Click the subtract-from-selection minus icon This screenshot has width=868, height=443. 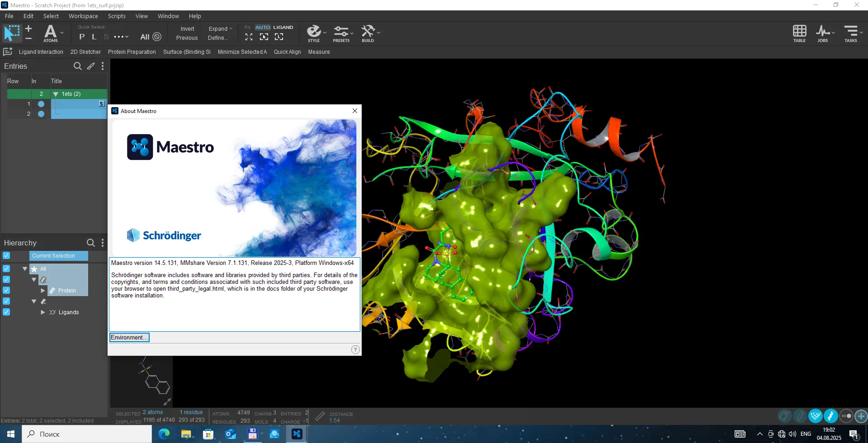tap(28, 38)
